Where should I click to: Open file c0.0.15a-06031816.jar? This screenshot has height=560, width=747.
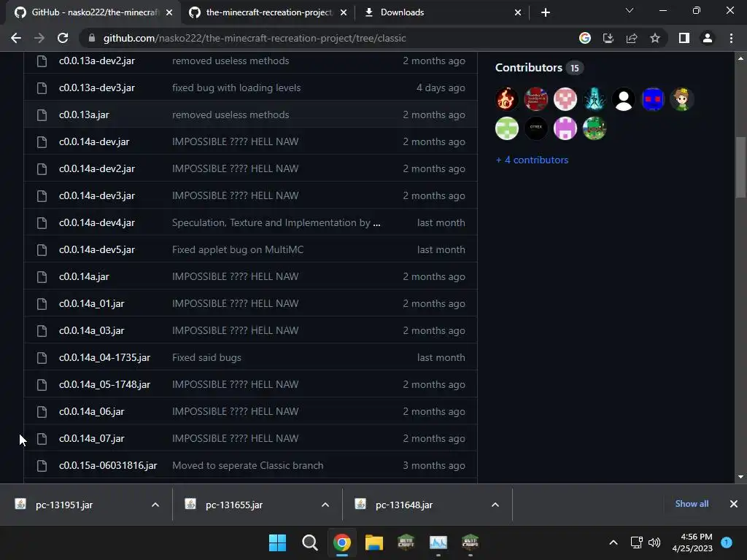[x=108, y=466]
